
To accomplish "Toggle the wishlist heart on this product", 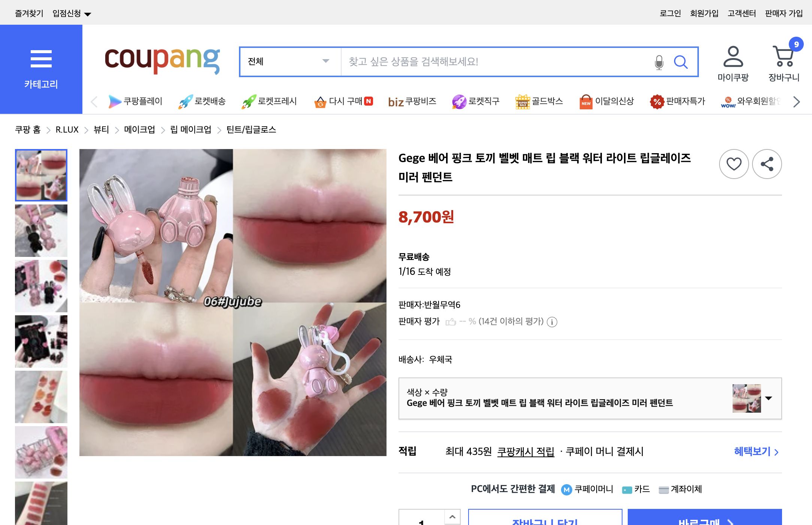I will [x=734, y=164].
